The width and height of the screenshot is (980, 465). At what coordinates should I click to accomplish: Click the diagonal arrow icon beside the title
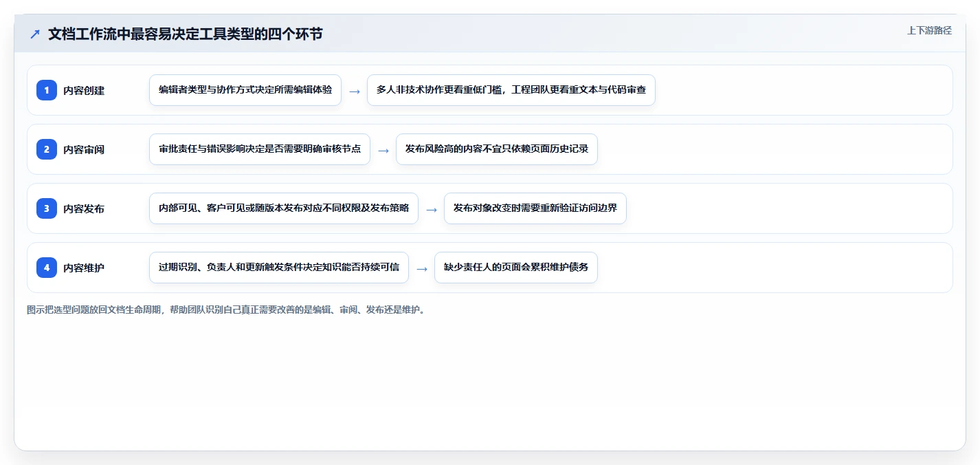[35, 34]
